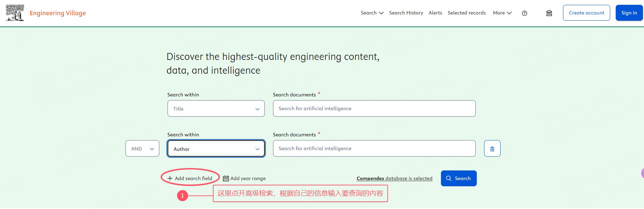644x209 pixels.
Task: Click the blue Search button
Action: tap(459, 178)
